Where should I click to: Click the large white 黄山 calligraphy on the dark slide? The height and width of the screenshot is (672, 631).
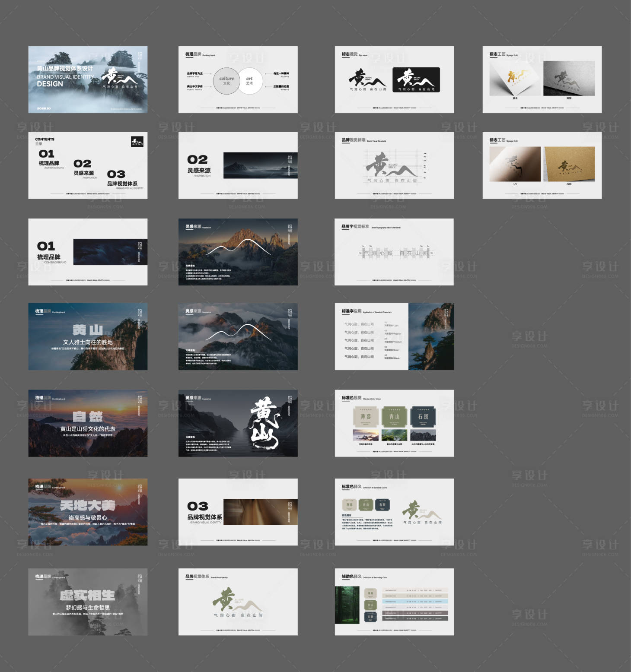[x=264, y=424]
